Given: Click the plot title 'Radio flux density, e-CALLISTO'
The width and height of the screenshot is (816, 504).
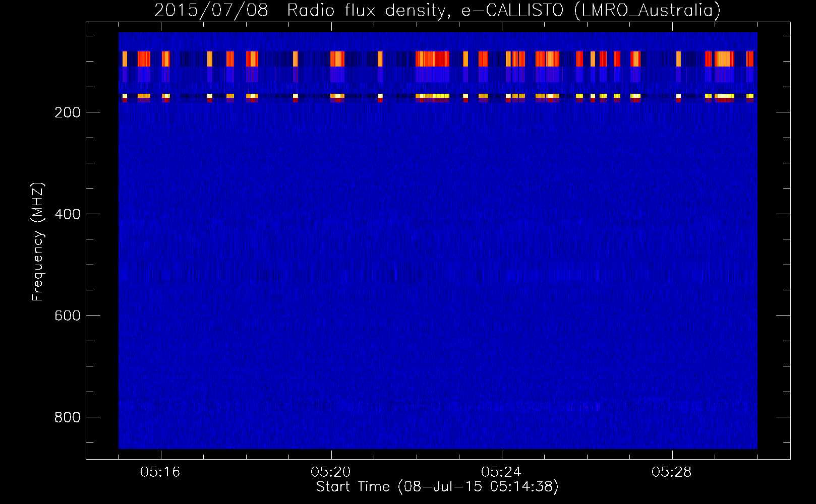Looking at the screenshot, I should coord(425,11).
